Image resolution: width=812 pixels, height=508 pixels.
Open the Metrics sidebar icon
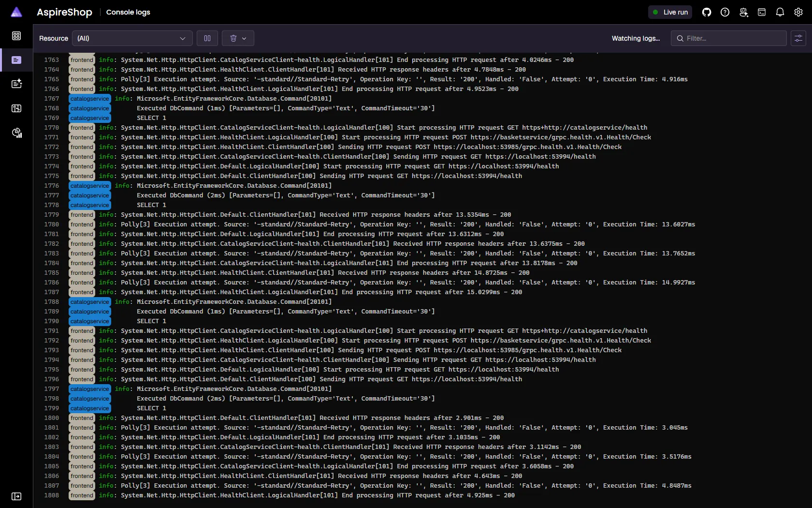coord(16,133)
